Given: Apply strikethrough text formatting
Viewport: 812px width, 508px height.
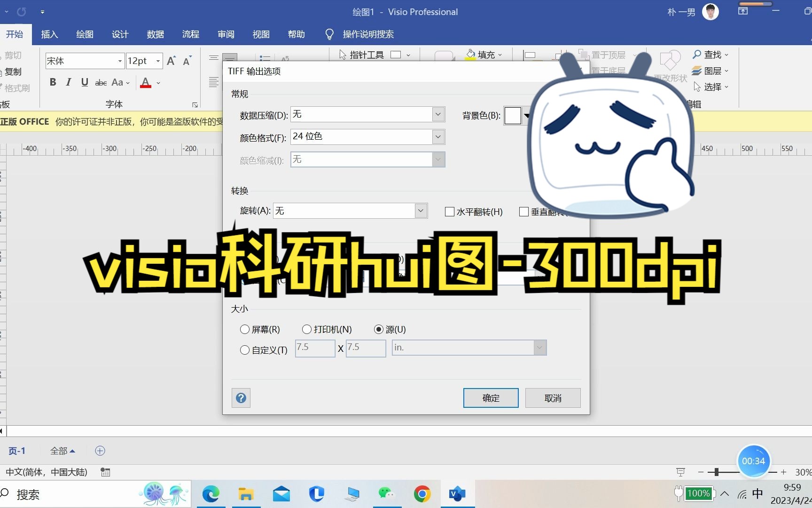Looking at the screenshot, I should pos(101,83).
